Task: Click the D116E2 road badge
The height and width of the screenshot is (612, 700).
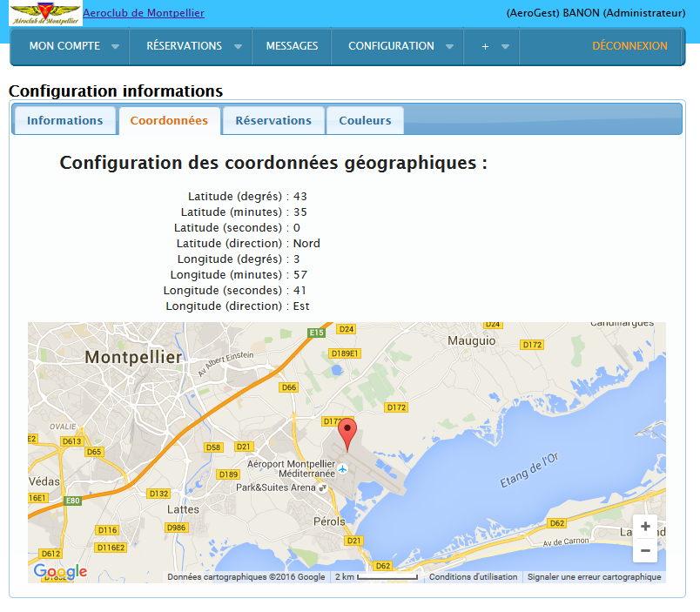Action: (x=111, y=548)
